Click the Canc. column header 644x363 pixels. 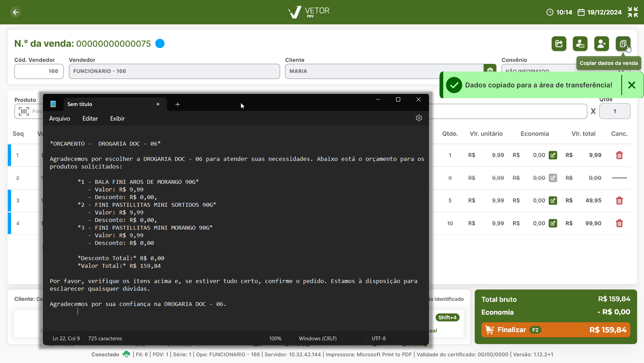point(619,134)
